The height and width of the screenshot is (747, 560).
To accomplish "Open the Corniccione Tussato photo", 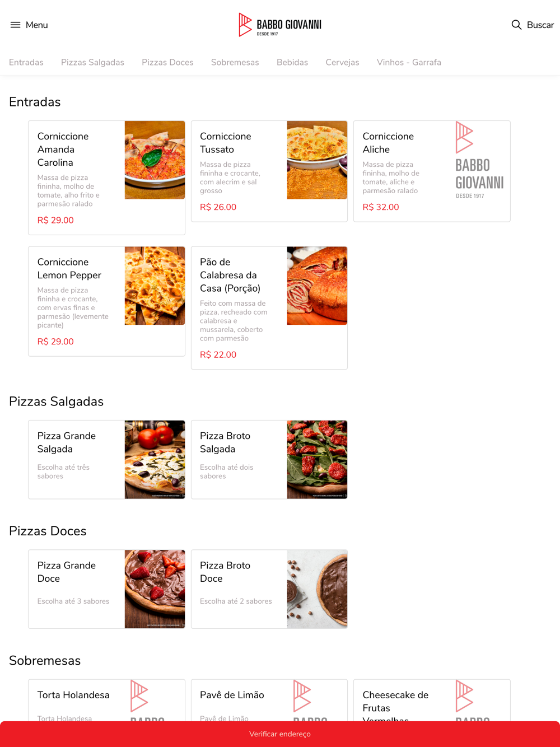I will click(317, 160).
